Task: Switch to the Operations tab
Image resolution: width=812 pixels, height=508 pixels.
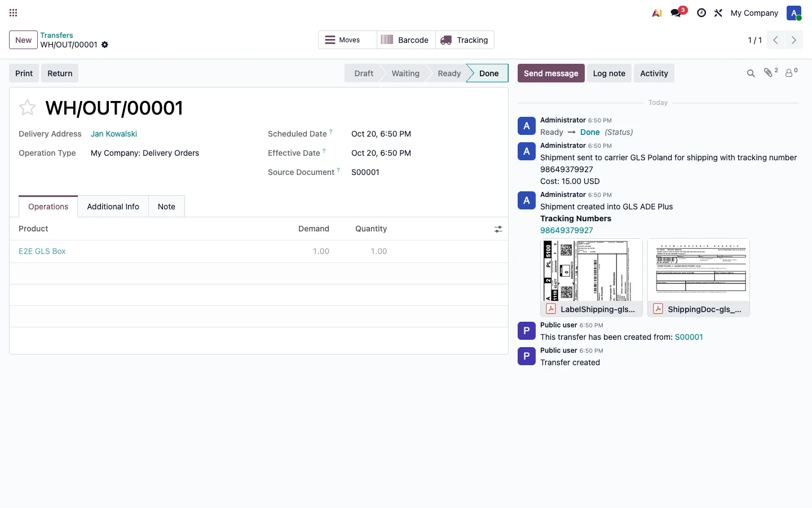Action: coord(48,207)
